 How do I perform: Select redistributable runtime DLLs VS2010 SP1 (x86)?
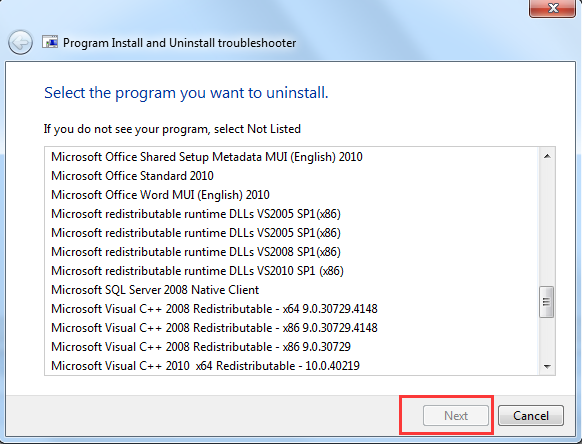[x=197, y=271]
